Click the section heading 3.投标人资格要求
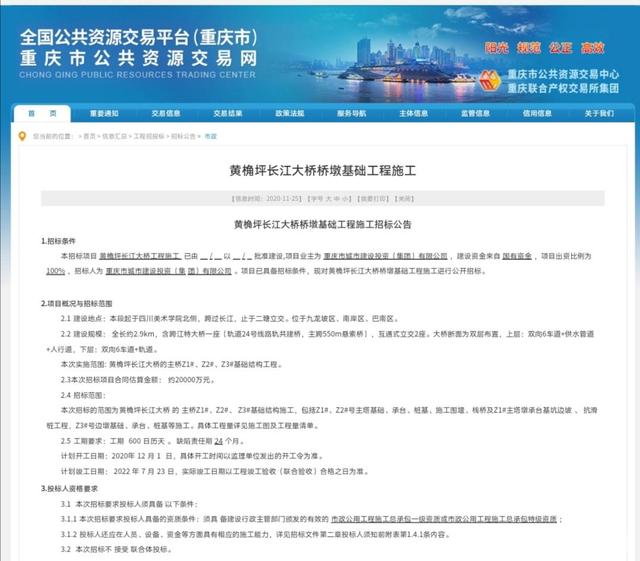Viewport: 640px width, 561px height. pos(69,488)
